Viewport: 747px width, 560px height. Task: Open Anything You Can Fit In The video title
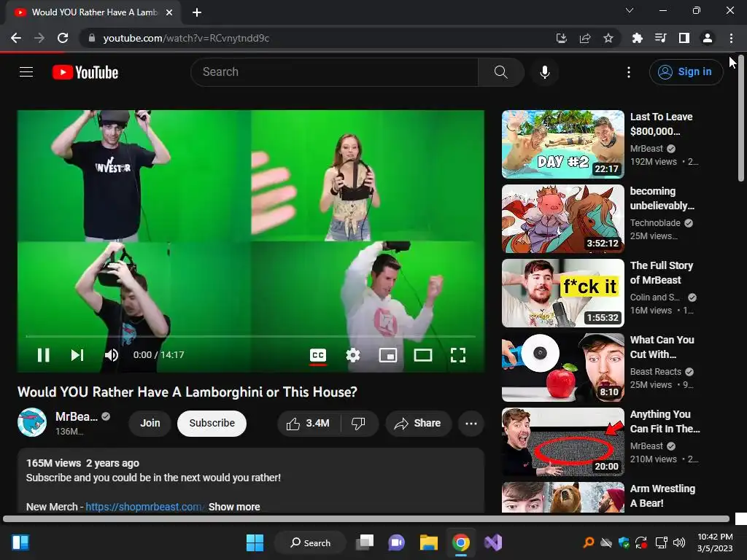tap(665, 421)
